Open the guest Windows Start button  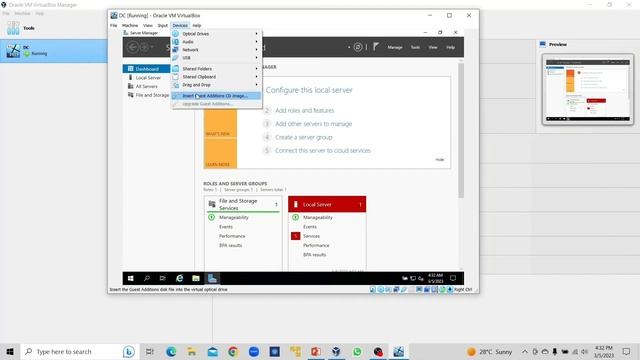pos(131,278)
